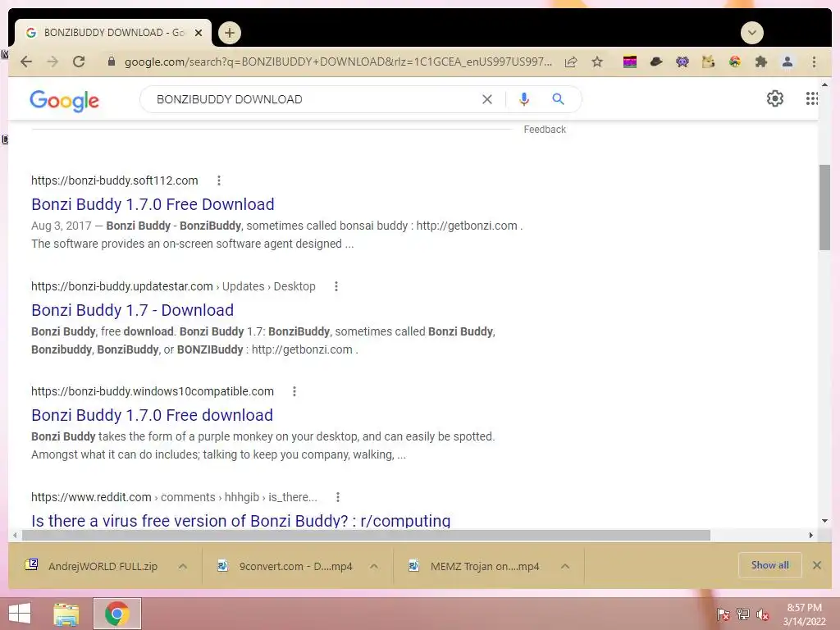Go back to the previous page
This screenshot has width=840, height=630.
coord(25,62)
